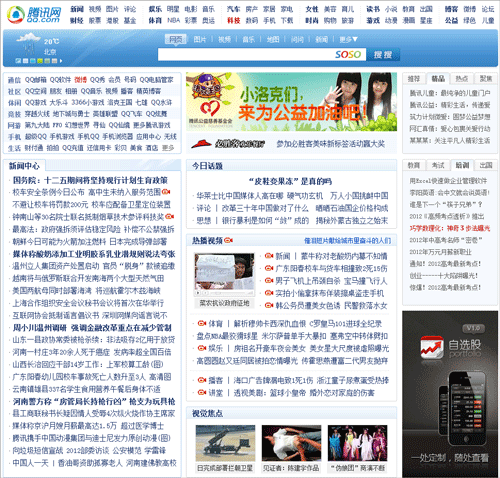The height and width of the screenshot is (478, 500).
Task: Open missile launcher photo in 视觉焦点
Action: (225, 443)
